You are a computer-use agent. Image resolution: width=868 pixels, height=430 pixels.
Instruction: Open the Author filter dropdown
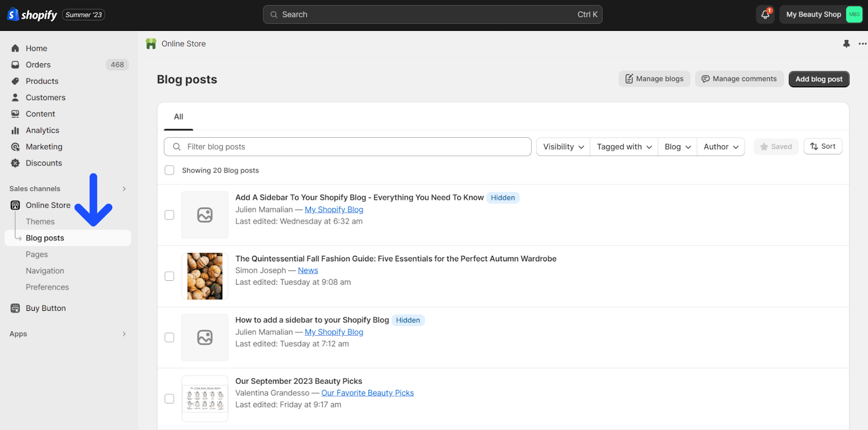pos(721,146)
